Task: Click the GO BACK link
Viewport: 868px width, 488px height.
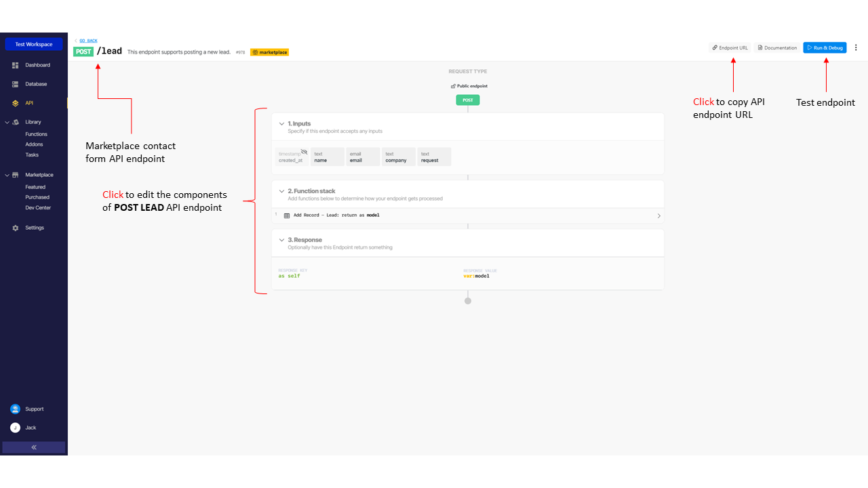Action: [87, 41]
